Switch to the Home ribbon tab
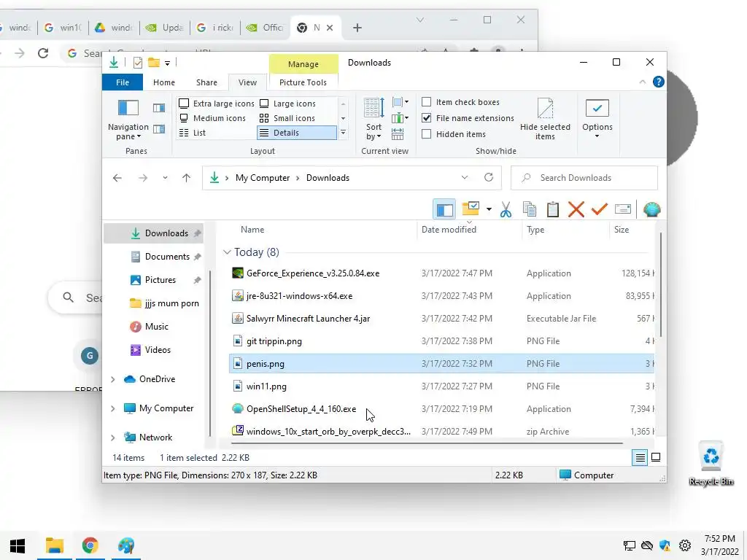This screenshot has width=747, height=560. click(164, 82)
